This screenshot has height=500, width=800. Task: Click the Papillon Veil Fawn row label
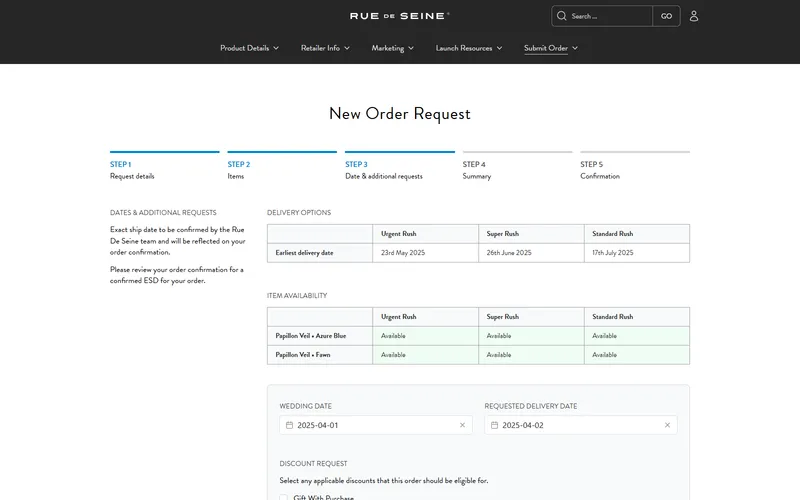tap(320, 355)
